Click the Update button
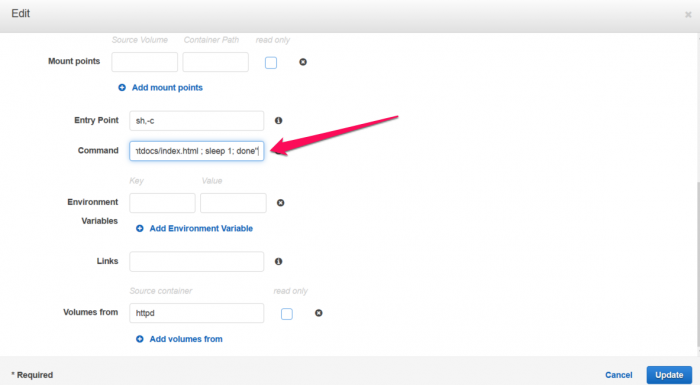This screenshot has width=700, height=385. [669, 375]
